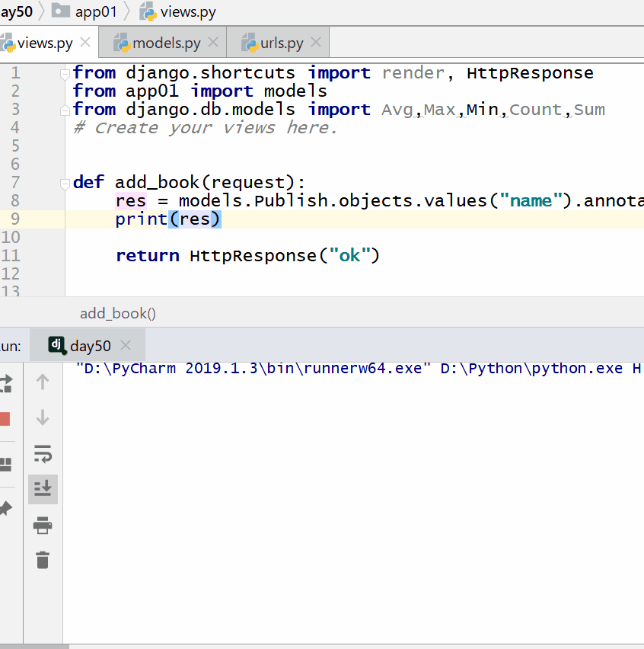Click the Down the Stack Trace arrow
Image resolution: width=644 pixels, height=649 pixels.
[x=43, y=417]
